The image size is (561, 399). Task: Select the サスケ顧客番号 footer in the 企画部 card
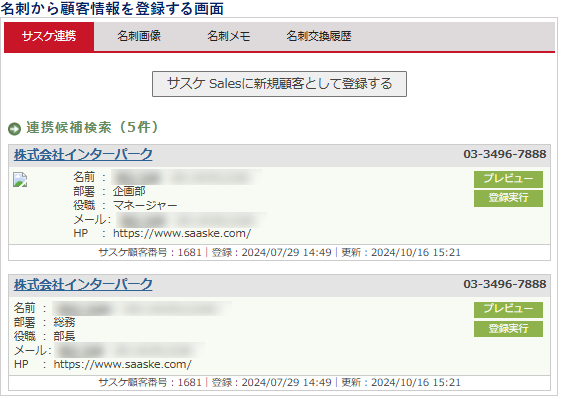click(279, 253)
